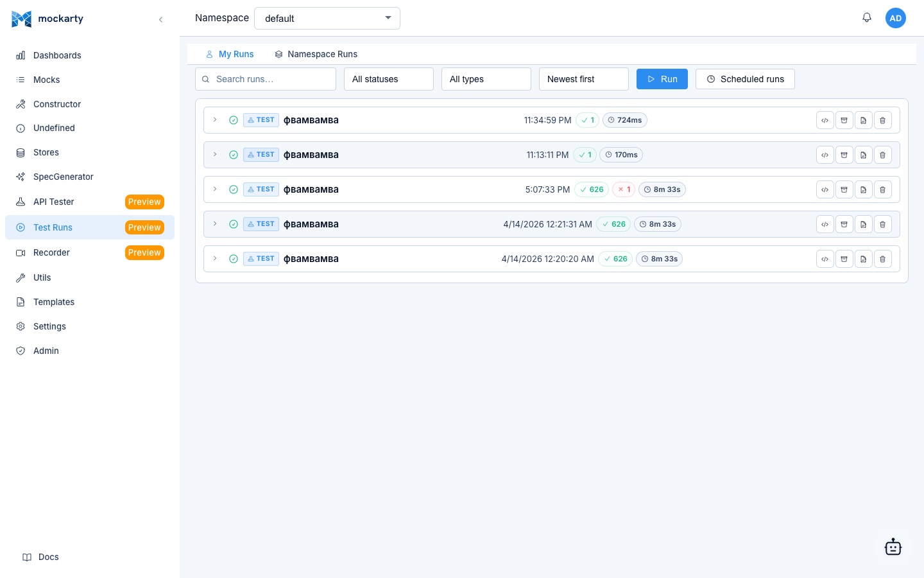The height and width of the screenshot is (578, 924).
Task: Select Test Runs in the sidebar
Action: point(90,227)
